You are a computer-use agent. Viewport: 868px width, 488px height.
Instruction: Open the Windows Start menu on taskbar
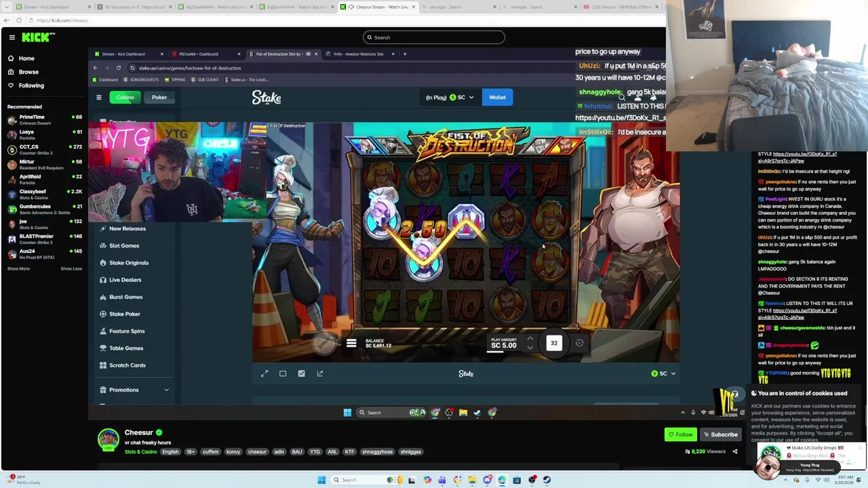click(321, 480)
